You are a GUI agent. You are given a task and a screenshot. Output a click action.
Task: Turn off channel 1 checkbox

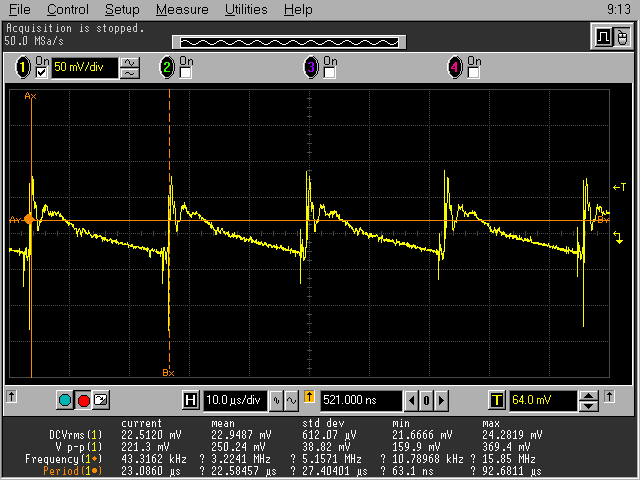tap(42, 73)
